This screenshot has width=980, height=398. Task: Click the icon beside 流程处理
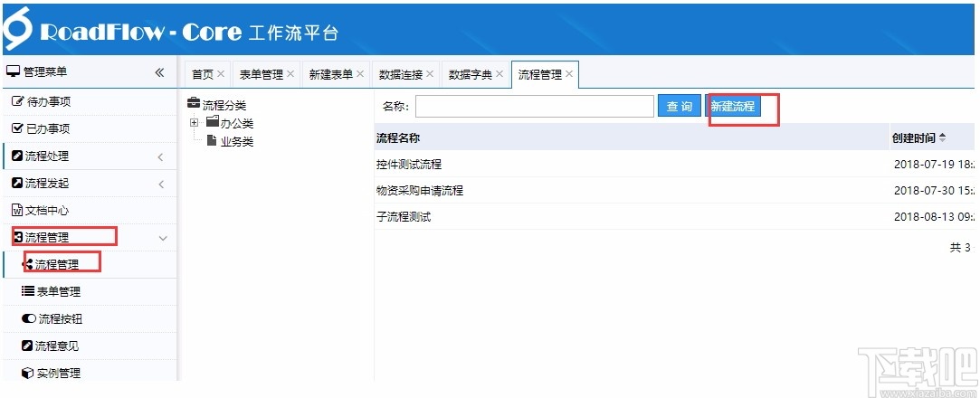(x=18, y=156)
